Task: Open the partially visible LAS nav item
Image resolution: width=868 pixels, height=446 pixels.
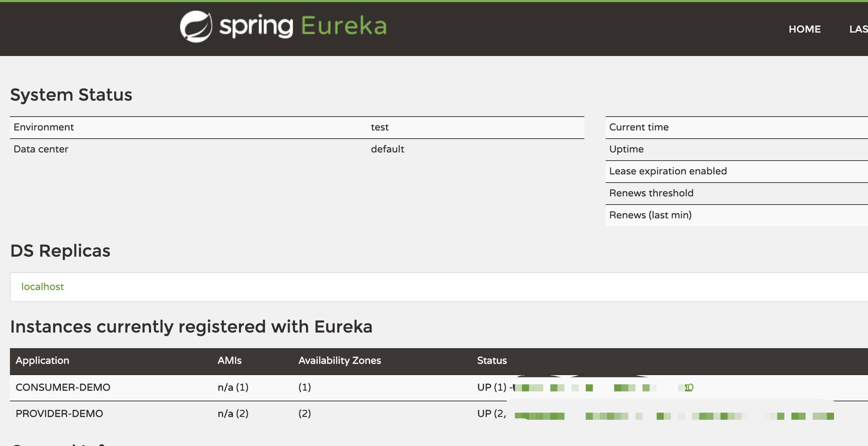Action: click(x=858, y=29)
